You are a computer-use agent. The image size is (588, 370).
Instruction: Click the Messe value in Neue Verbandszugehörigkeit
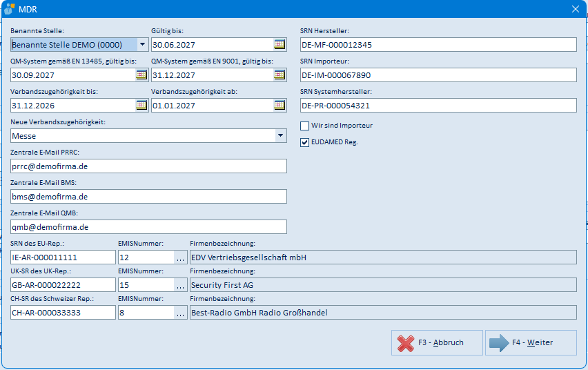24,136
